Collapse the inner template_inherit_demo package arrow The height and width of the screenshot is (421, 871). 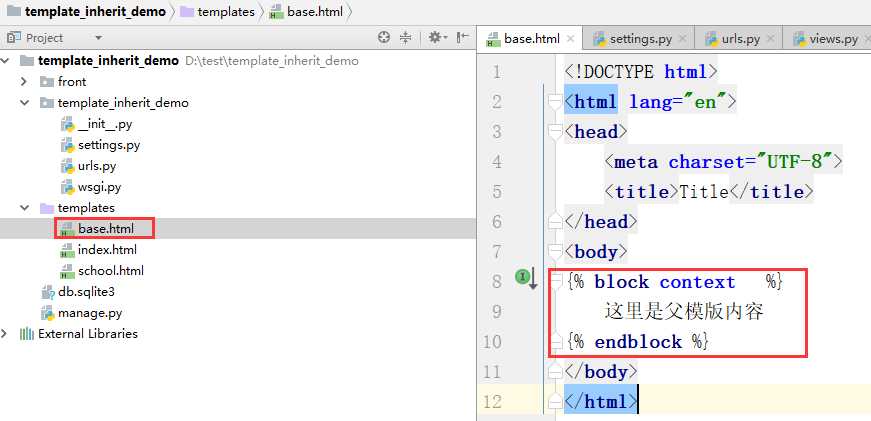[x=24, y=103]
